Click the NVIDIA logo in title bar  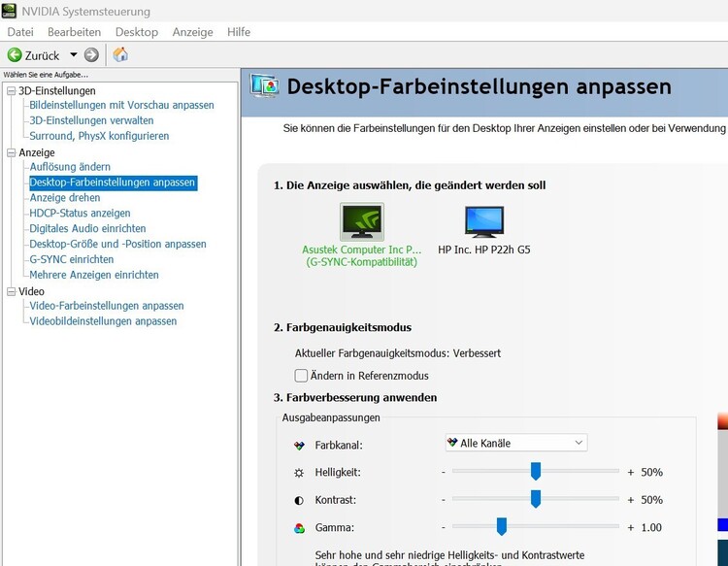pyautogui.click(x=9, y=10)
